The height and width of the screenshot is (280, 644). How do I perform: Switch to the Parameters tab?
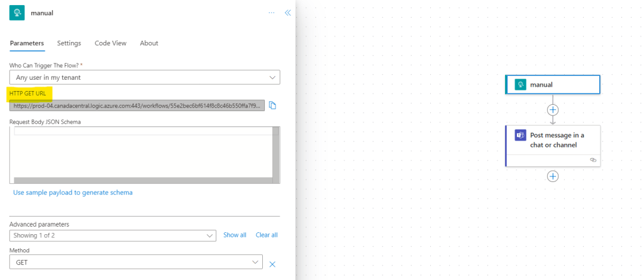point(26,43)
